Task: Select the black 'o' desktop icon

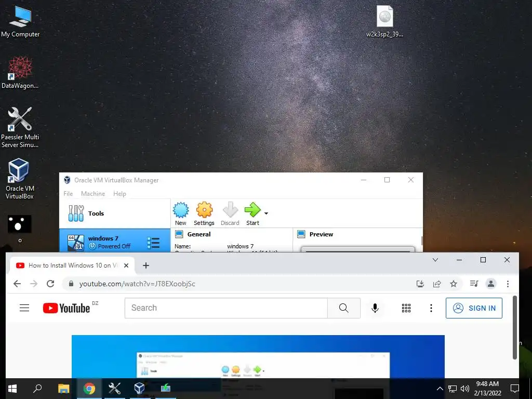Action: point(20,229)
